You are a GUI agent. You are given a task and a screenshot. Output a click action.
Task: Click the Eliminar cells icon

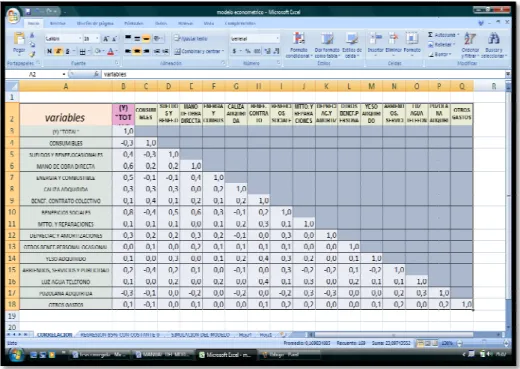pyautogui.click(x=394, y=43)
